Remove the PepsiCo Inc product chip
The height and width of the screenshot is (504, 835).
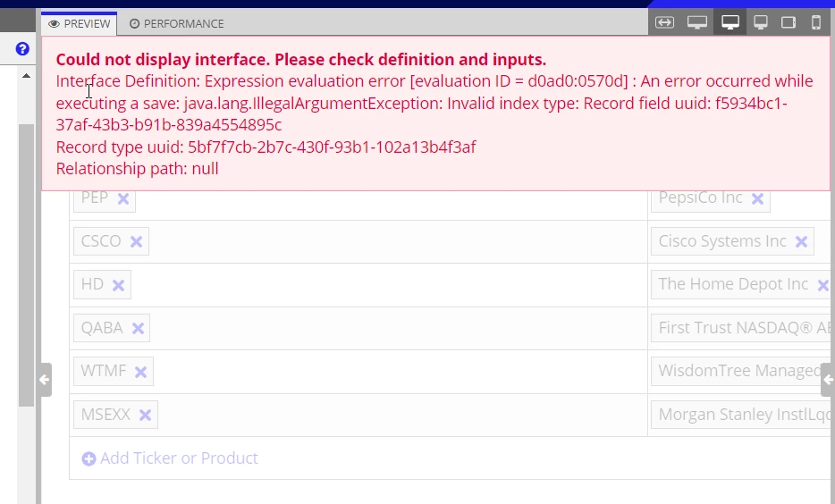pos(757,198)
